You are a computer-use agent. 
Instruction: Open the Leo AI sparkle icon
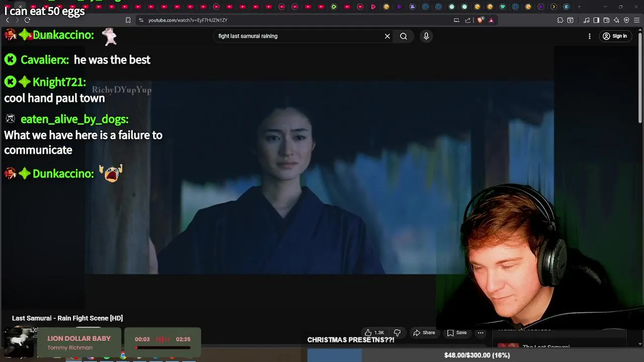point(616,20)
